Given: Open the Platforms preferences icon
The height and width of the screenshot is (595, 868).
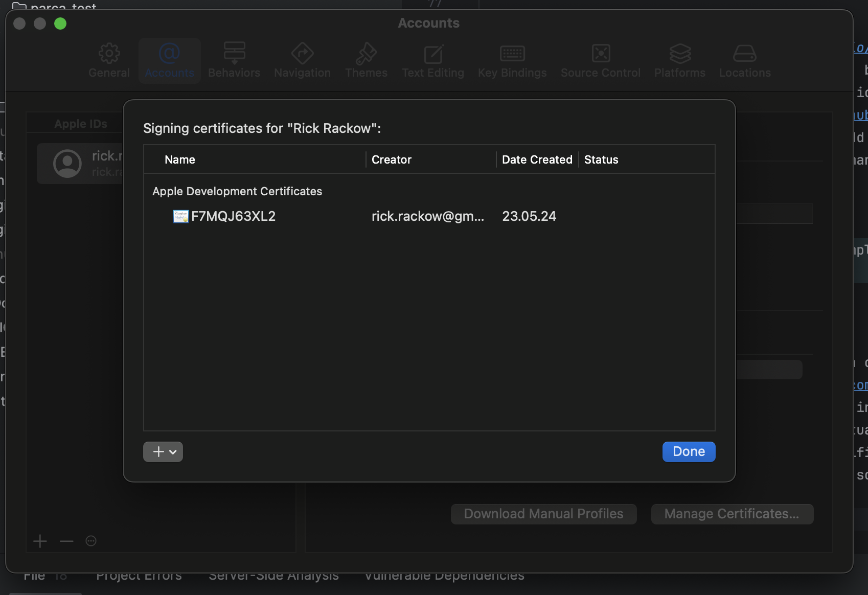Looking at the screenshot, I should click(680, 53).
